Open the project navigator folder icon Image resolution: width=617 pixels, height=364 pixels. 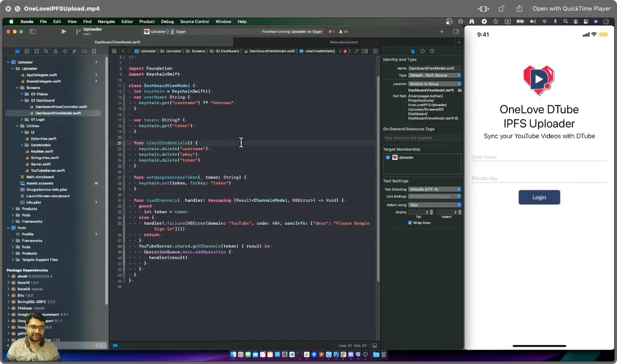pos(17,51)
